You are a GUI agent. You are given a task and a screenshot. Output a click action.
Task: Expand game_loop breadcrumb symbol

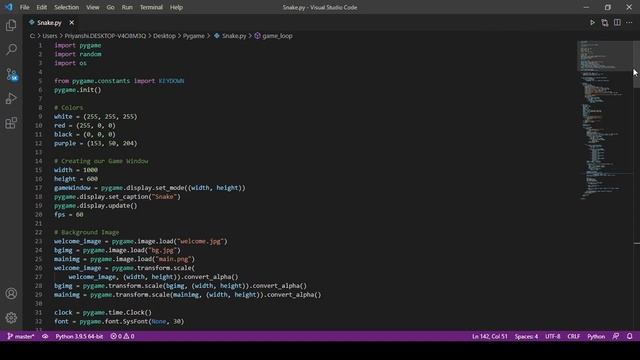[273, 36]
